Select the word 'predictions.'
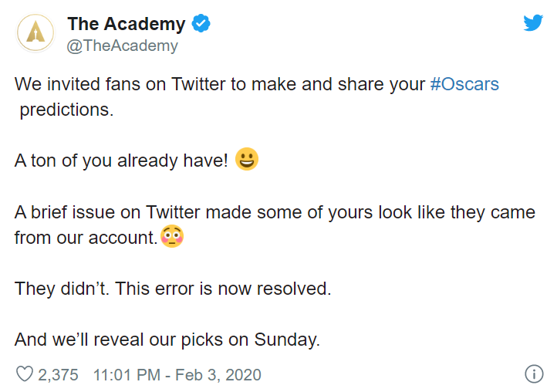557x392 pixels. point(66,110)
